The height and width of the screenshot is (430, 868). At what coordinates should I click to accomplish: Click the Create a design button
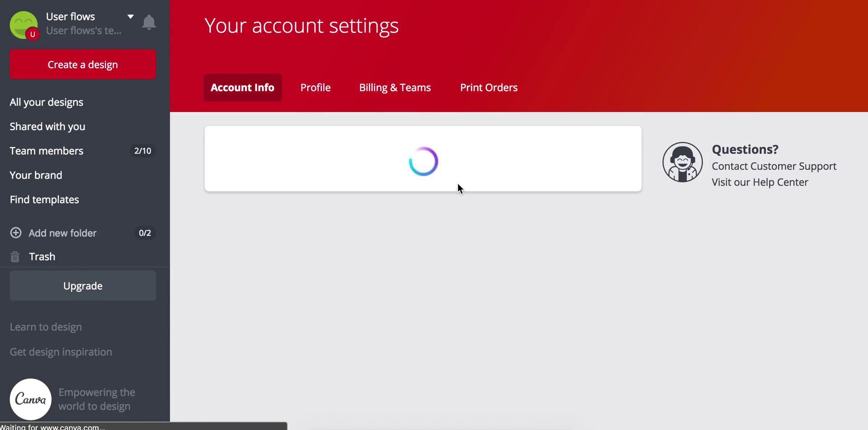pos(83,65)
